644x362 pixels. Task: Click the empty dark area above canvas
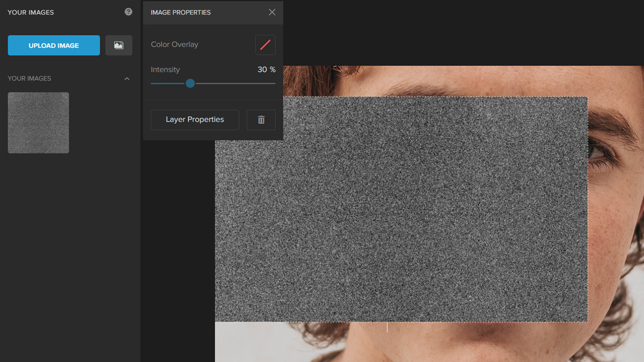click(x=456, y=32)
